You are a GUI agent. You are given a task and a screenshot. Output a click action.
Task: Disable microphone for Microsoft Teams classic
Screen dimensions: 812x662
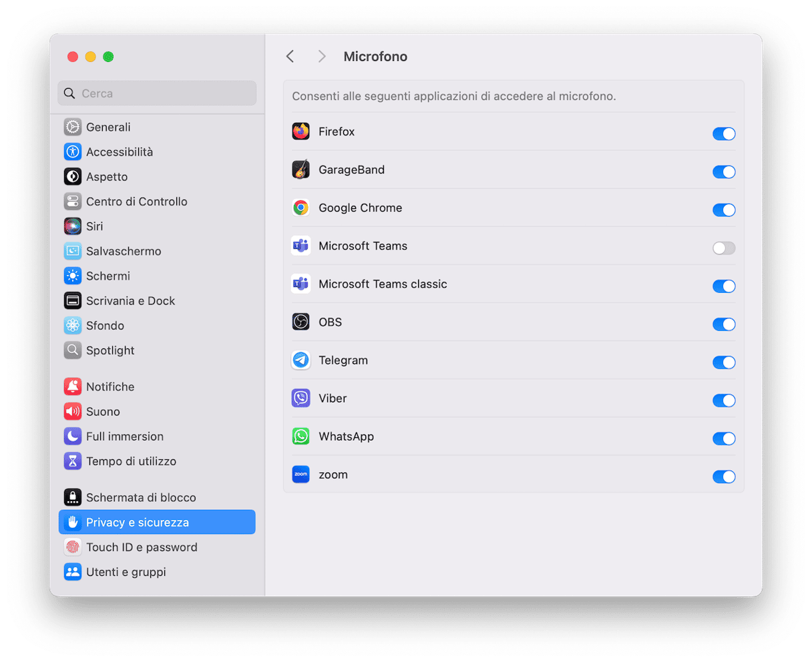[x=723, y=286]
